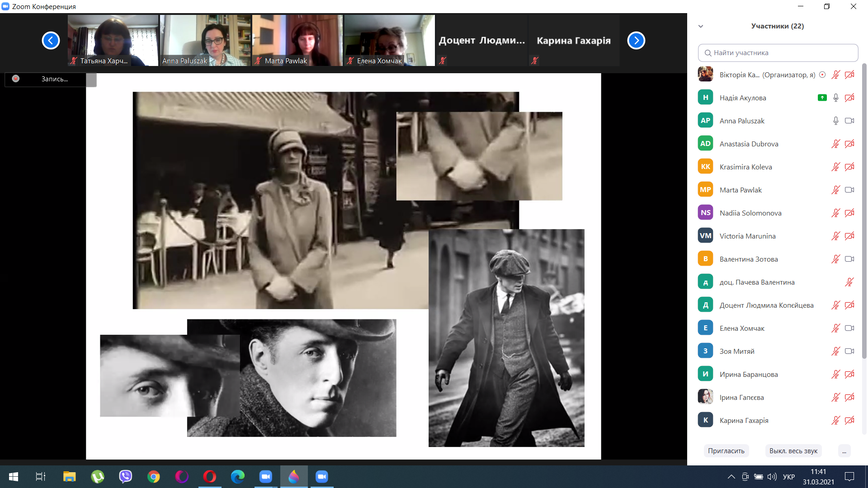Show next video thumbnails with right arrow
868x488 pixels.
(636, 41)
